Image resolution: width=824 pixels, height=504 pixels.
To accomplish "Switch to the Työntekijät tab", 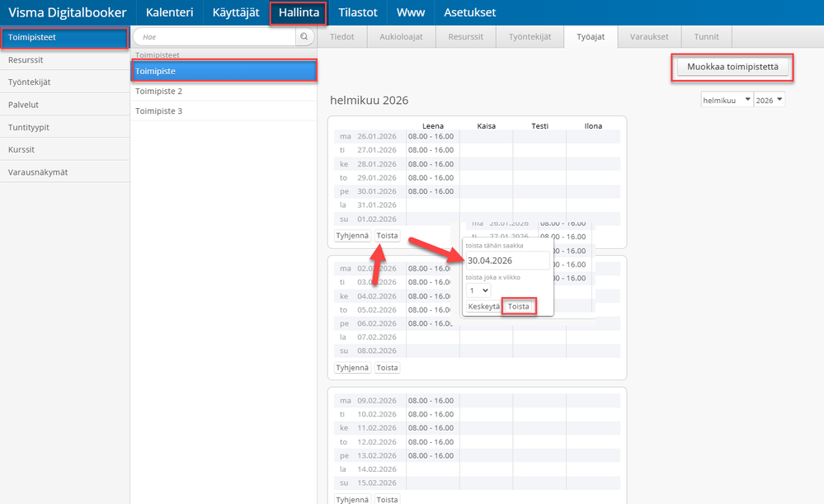I will tap(530, 37).
